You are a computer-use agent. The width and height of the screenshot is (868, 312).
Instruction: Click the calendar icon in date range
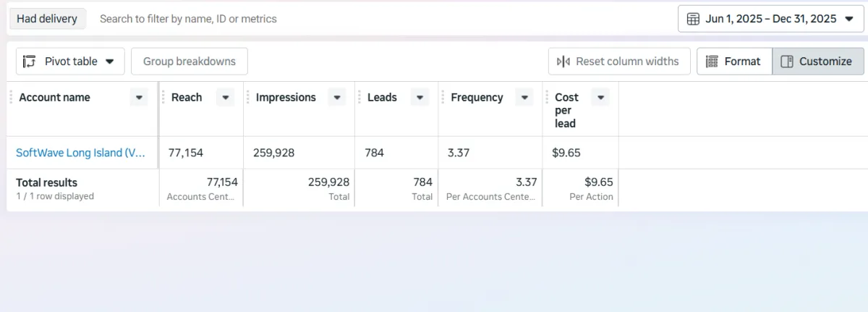692,19
